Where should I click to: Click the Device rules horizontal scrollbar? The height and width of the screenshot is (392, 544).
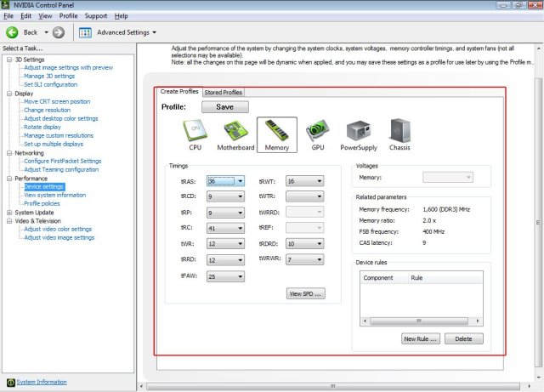[422, 321]
